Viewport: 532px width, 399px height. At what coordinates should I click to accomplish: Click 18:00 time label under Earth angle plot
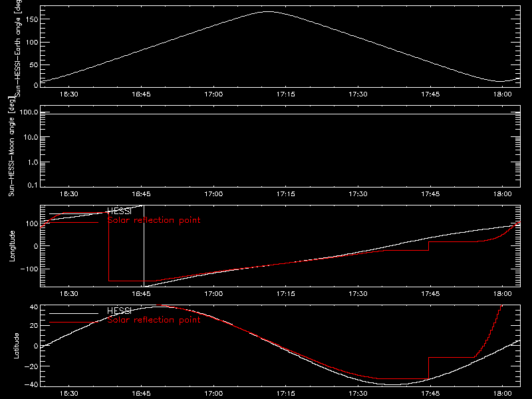pyautogui.click(x=503, y=94)
